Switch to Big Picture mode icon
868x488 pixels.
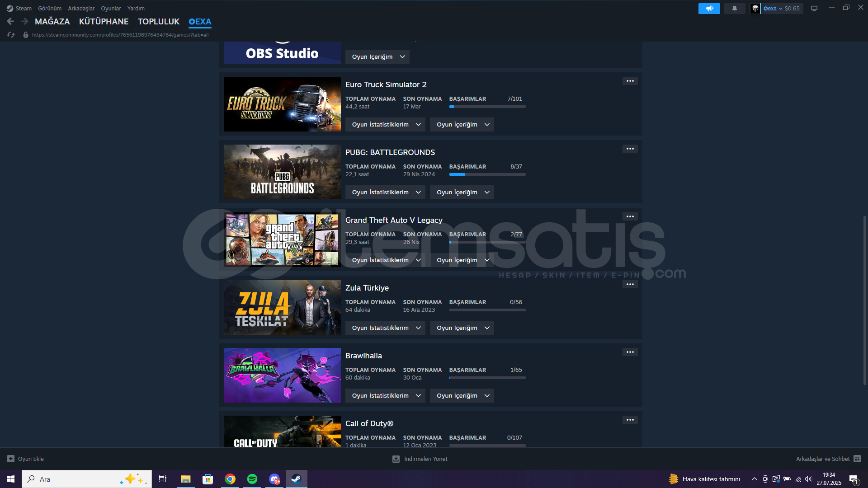(814, 8)
